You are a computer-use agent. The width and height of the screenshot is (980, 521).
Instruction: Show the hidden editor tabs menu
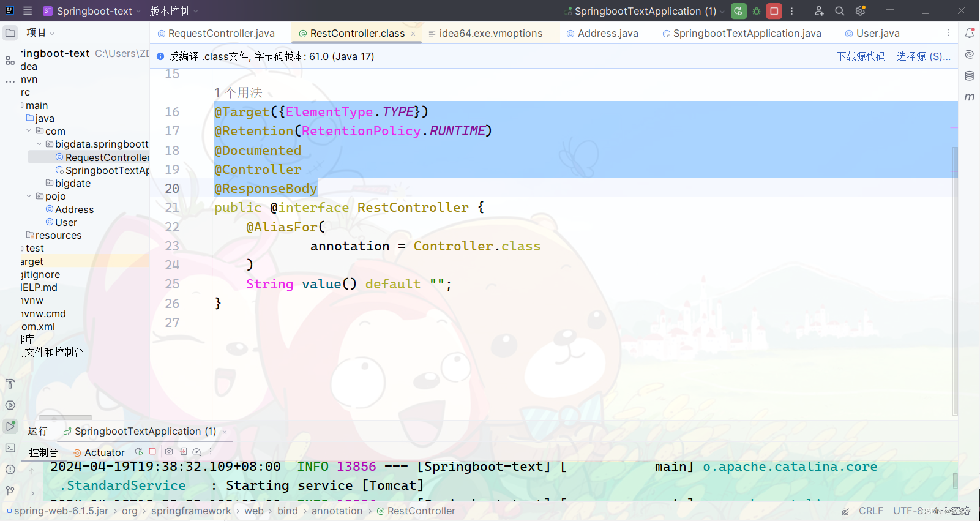tap(948, 33)
